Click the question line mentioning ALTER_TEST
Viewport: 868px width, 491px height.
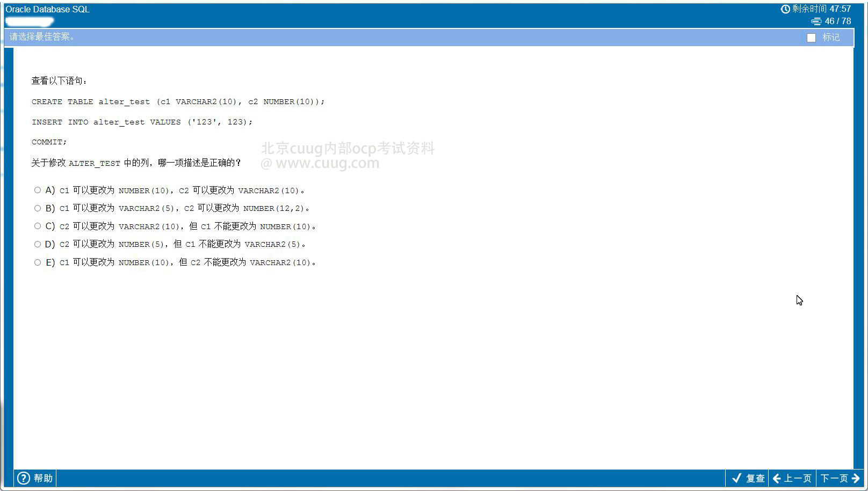click(x=136, y=163)
